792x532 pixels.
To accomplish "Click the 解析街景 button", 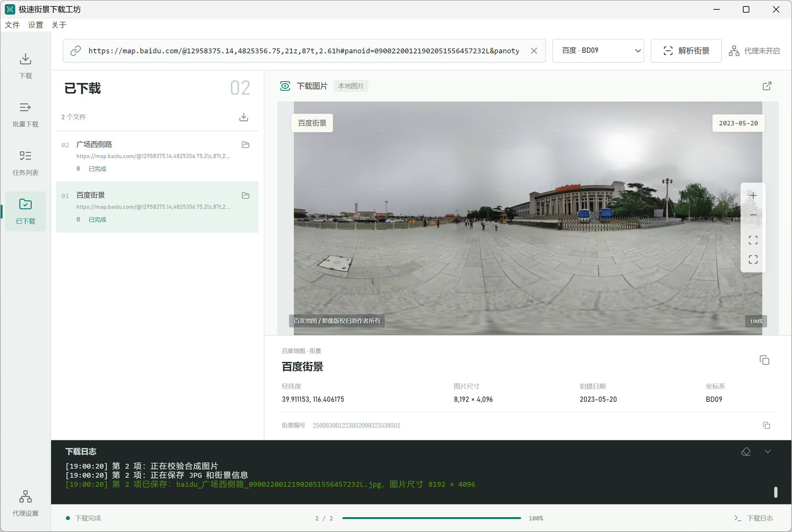I will coord(686,51).
